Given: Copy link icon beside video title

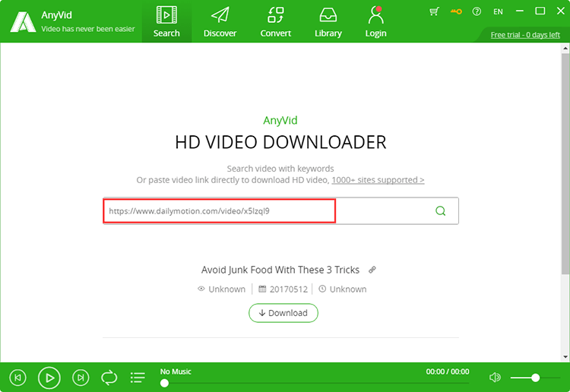Looking at the screenshot, I should 372,270.
